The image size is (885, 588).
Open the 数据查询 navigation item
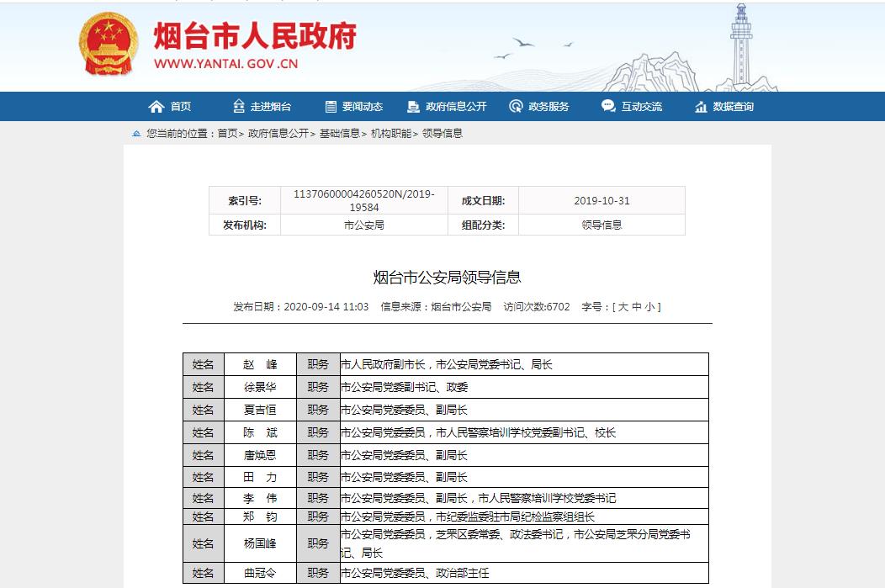[733, 107]
